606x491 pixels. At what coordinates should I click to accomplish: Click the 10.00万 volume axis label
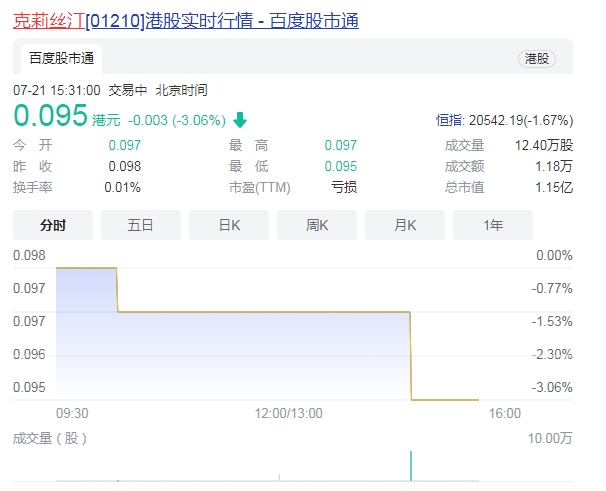coord(550,438)
